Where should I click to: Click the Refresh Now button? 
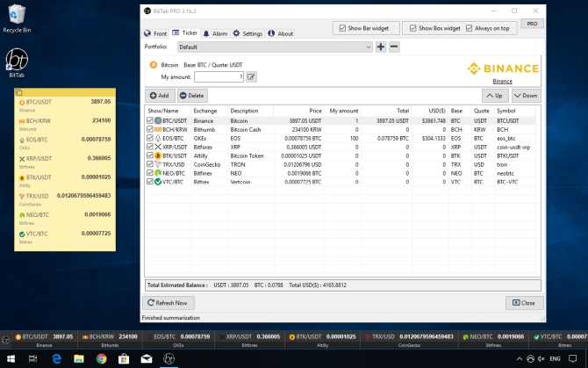click(x=168, y=303)
